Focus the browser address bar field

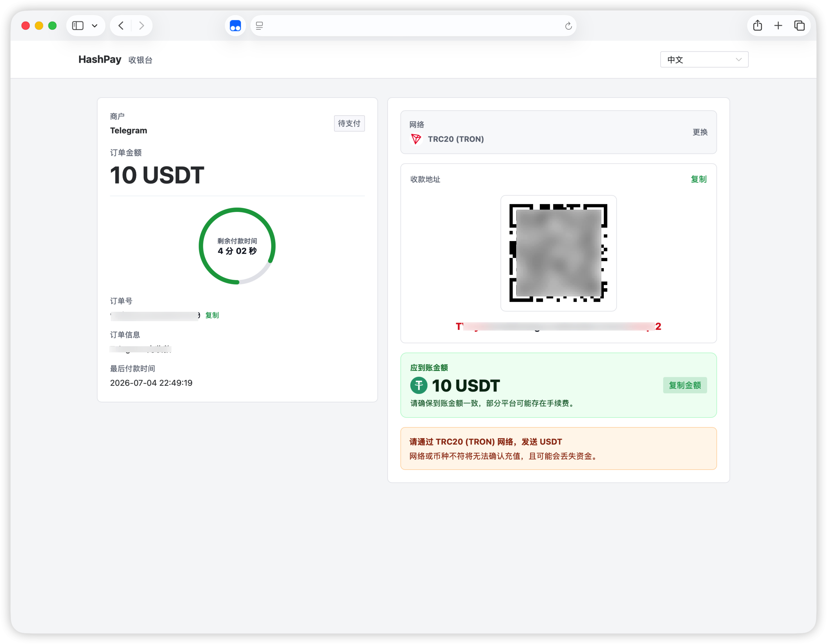pos(413,26)
